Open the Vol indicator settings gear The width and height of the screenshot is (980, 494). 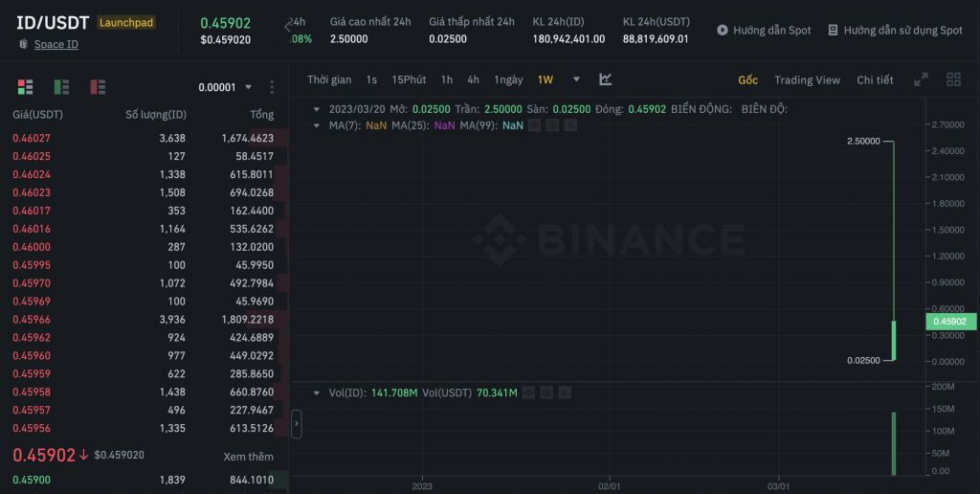click(x=546, y=393)
